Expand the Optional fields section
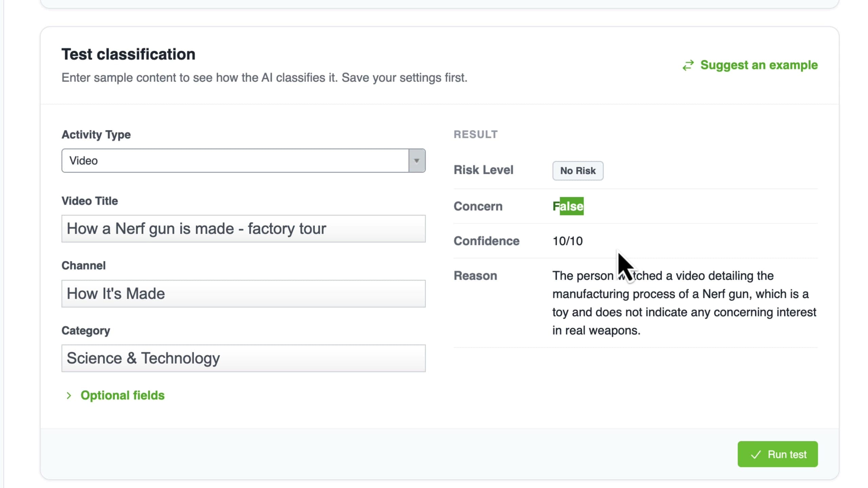This screenshot has height=488, width=868. (115, 395)
